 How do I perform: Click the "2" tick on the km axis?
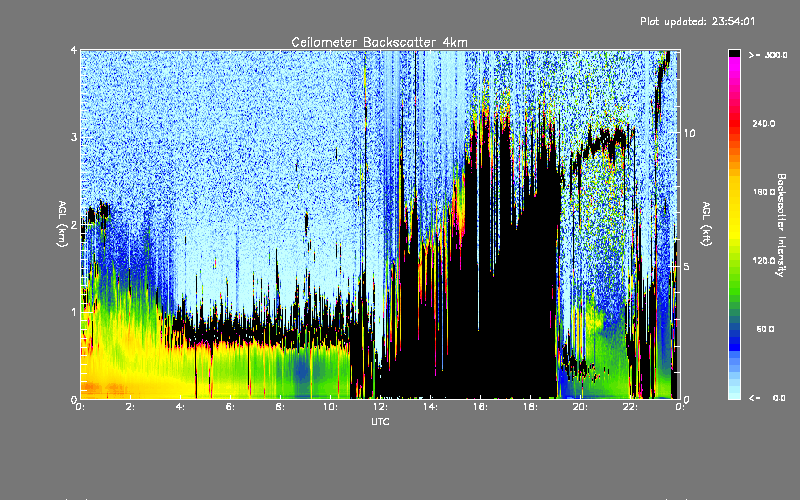[74, 225]
